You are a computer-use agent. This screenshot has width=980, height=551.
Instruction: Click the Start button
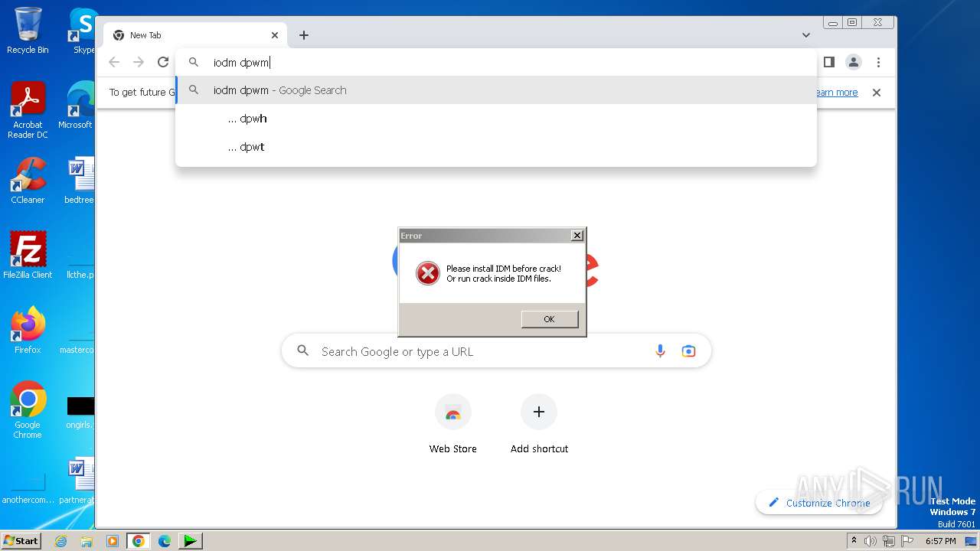point(21,541)
